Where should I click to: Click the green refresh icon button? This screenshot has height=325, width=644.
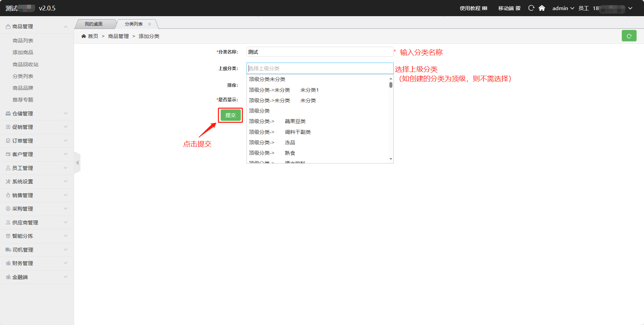629,36
